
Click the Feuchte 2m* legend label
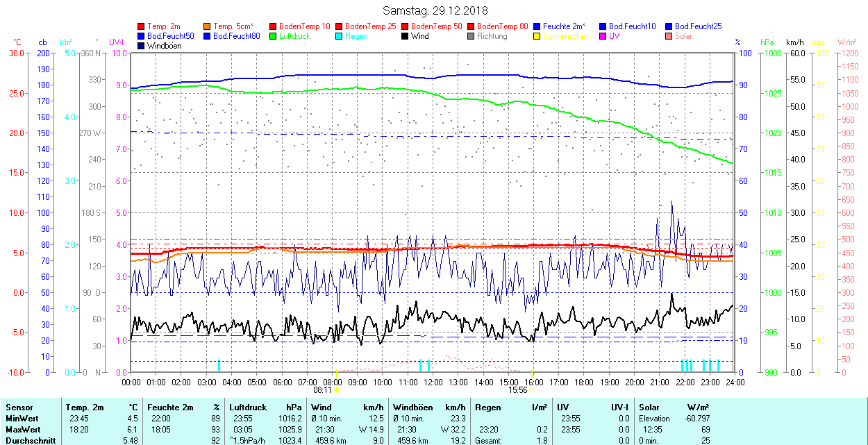[x=565, y=26]
